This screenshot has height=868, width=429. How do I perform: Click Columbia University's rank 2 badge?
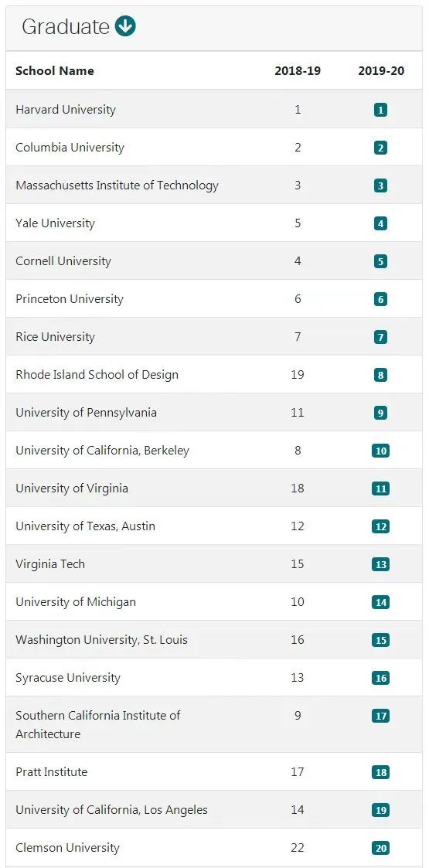380,148
